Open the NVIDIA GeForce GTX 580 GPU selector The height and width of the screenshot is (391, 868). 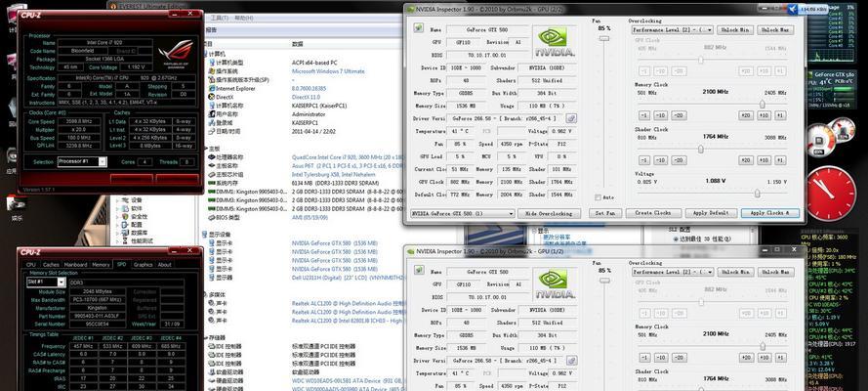click(463, 212)
